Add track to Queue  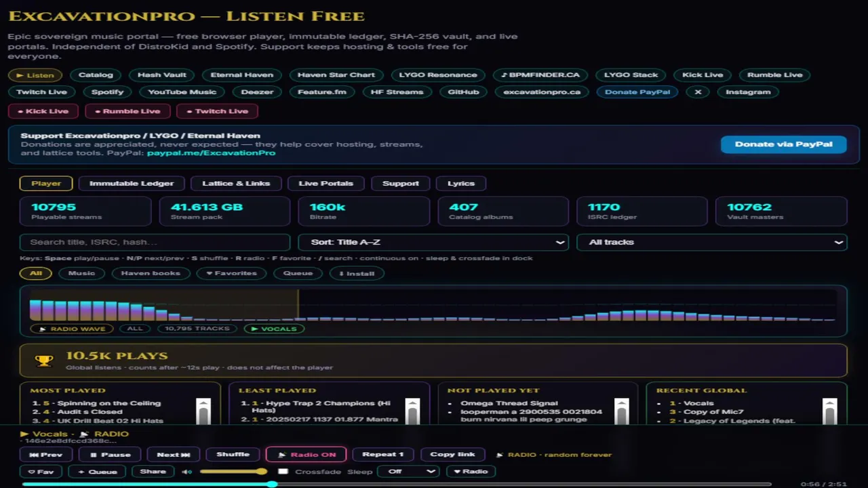97,471
